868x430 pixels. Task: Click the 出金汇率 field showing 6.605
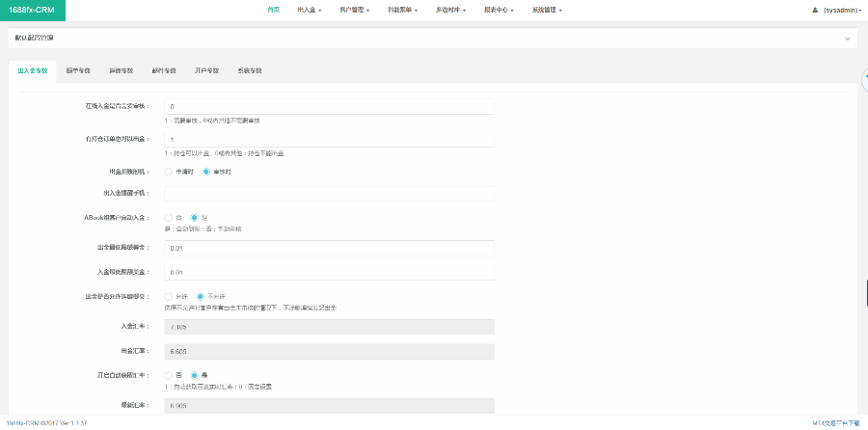pos(330,351)
